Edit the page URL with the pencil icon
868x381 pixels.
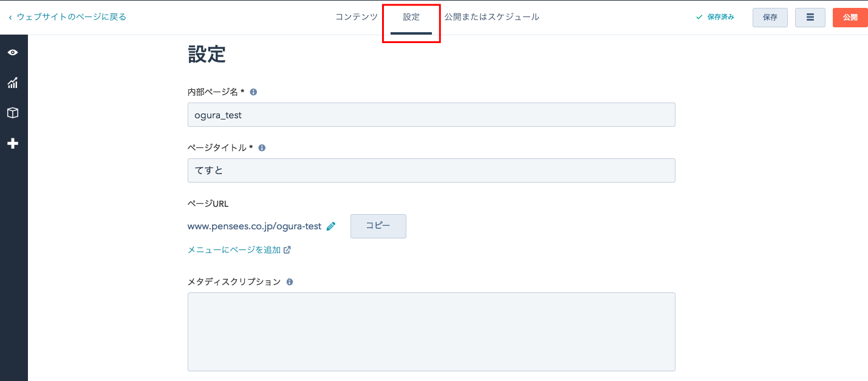tap(331, 226)
